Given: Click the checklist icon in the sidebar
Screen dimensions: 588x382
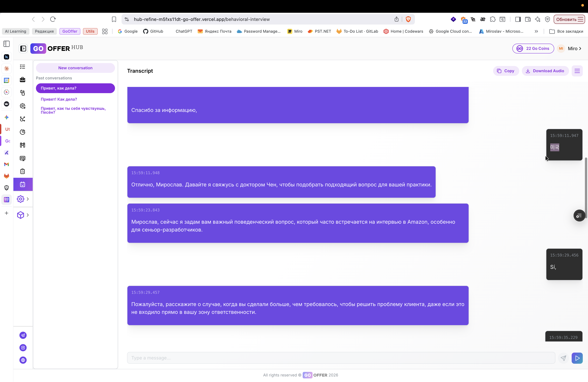Looking at the screenshot, I should [23, 67].
